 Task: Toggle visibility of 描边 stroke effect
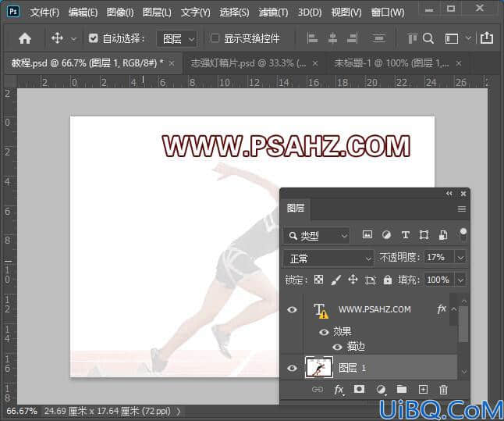337,347
